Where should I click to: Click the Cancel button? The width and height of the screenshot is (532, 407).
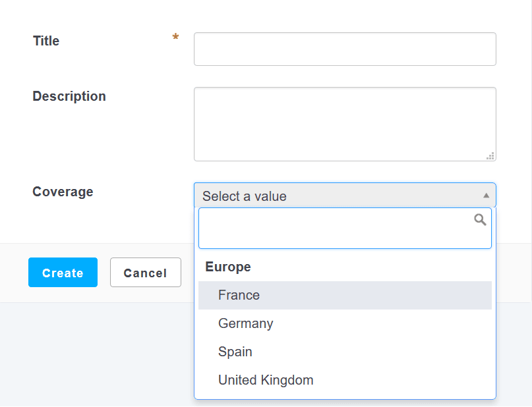(146, 273)
